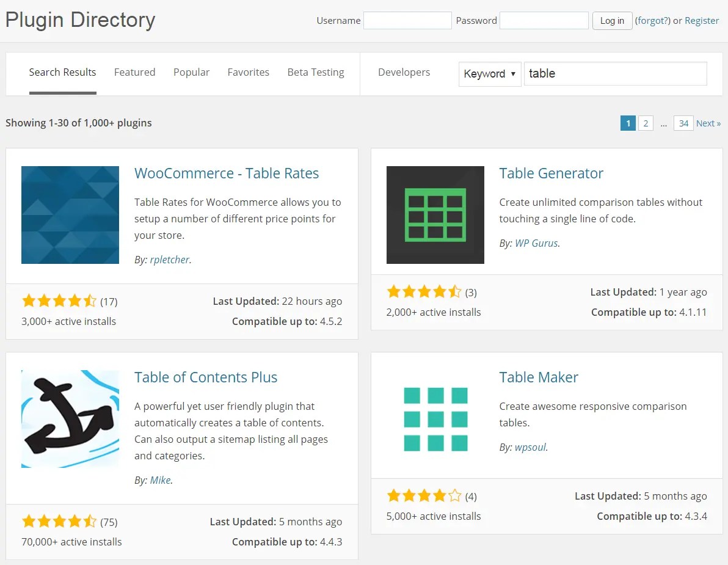The height and width of the screenshot is (565, 728).
Task: Click Last Updated: 1 year ago text
Action: coord(649,292)
